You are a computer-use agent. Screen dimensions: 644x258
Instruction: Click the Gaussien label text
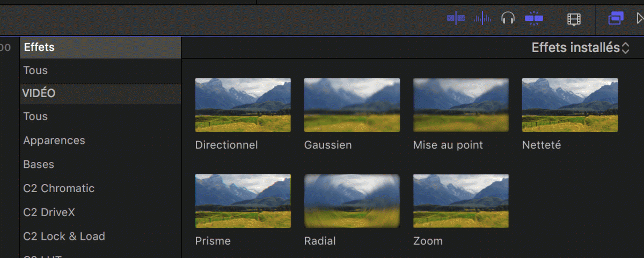tap(328, 145)
